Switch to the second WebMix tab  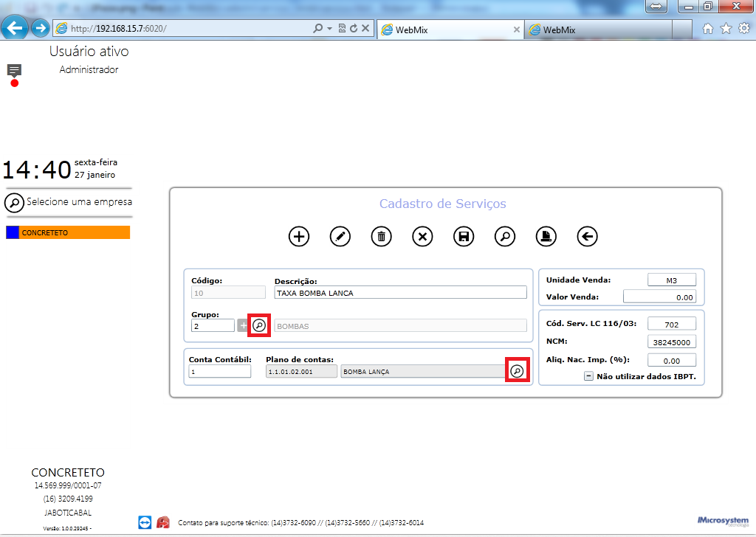point(598,30)
